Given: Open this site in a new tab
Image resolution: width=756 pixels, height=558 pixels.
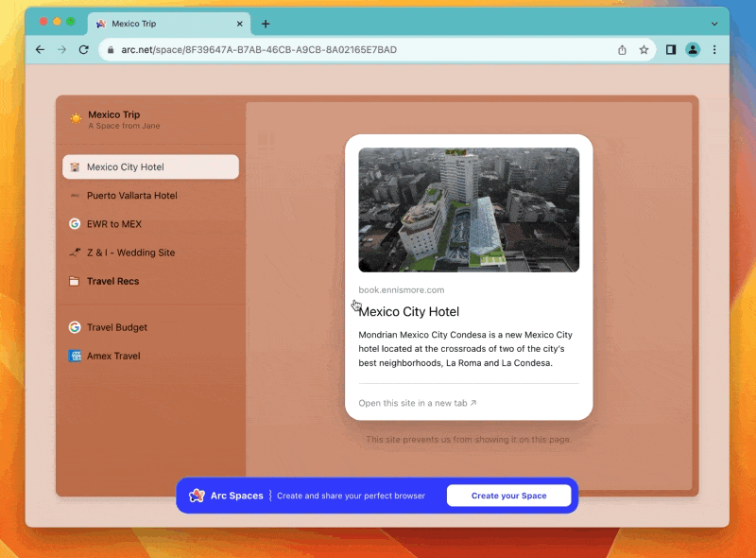Looking at the screenshot, I should coord(418,403).
